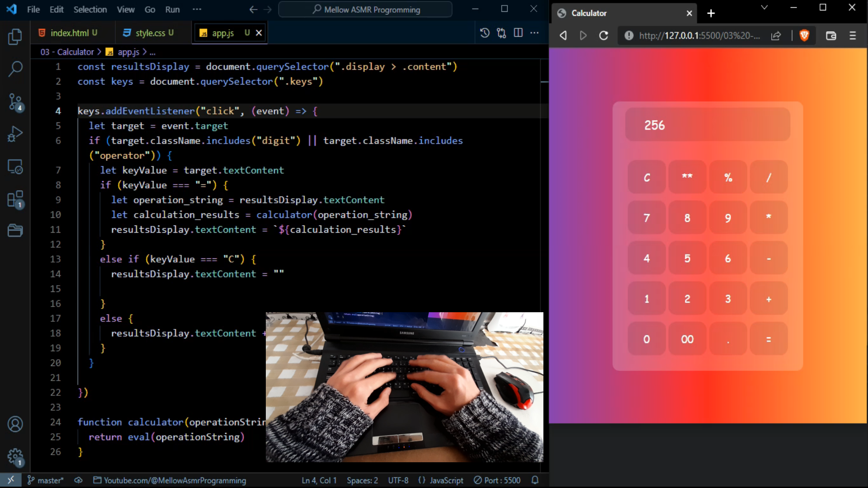
Task: Open the Accounts icon in activity bar
Action: pos(15,424)
